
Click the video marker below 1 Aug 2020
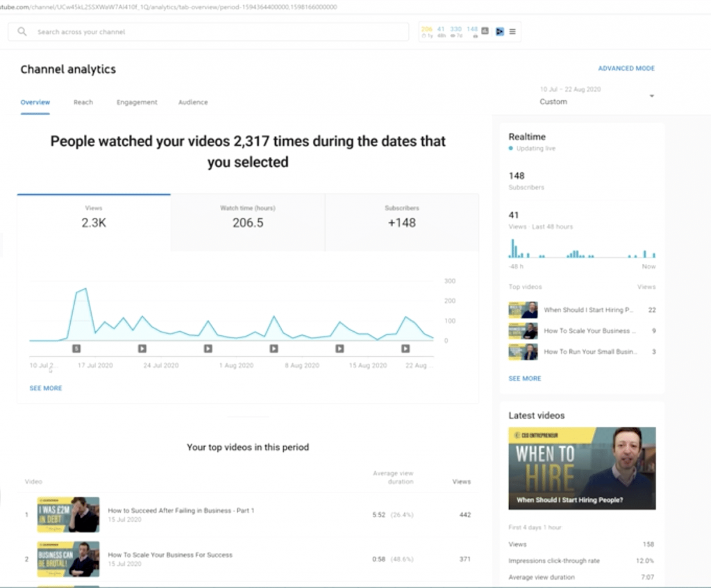click(x=208, y=348)
